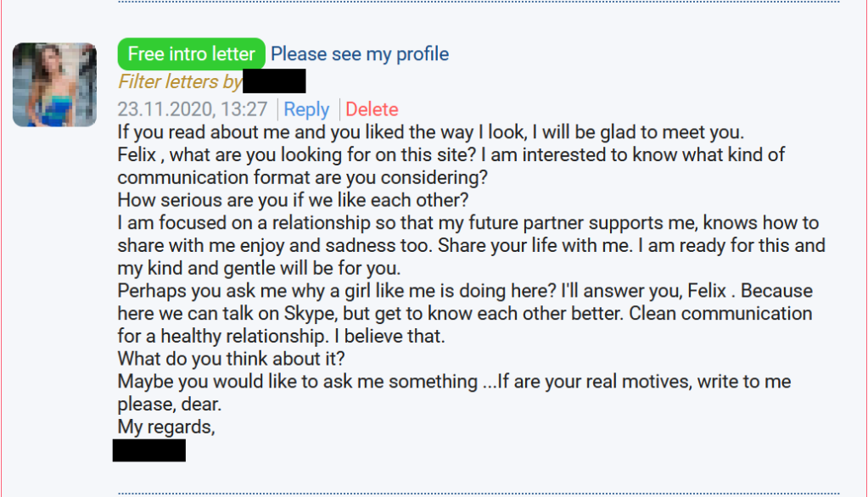Image resolution: width=868 pixels, height=497 pixels.
Task: Click the dotted separator below the letter
Action: coord(479,493)
